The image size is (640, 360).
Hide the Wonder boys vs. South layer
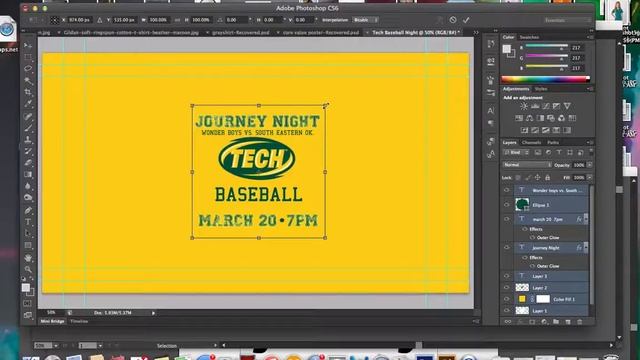tap(507, 190)
